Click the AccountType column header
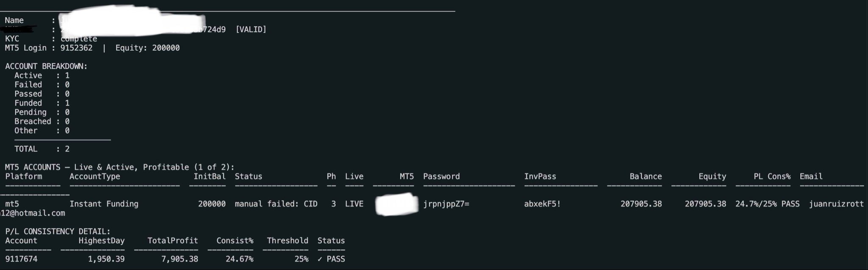 [x=95, y=176]
